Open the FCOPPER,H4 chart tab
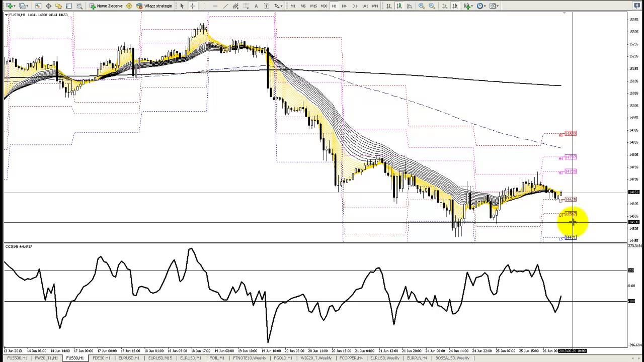The image size is (644, 362). tap(351, 358)
